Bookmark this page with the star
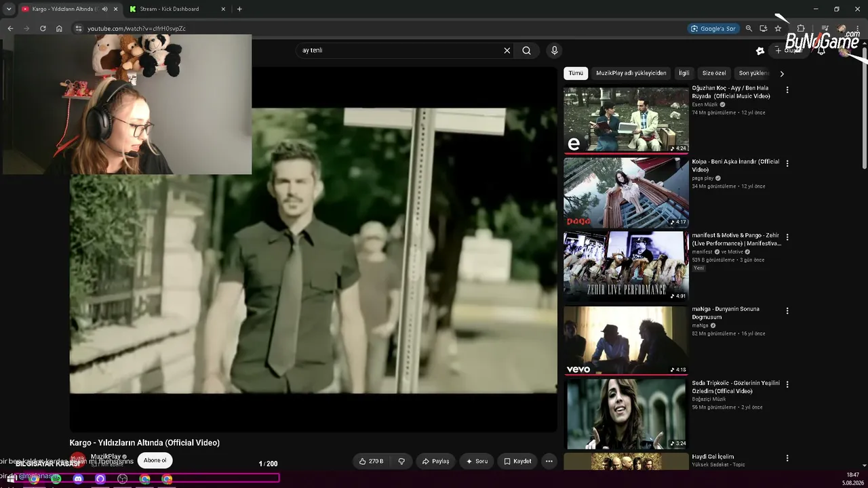Screen dimensions: 868x488 (778, 28)
